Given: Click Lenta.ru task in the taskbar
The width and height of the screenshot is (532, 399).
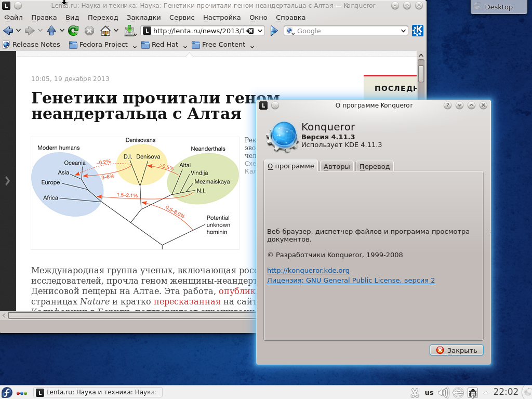Looking at the screenshot, I should click(98, 392).
